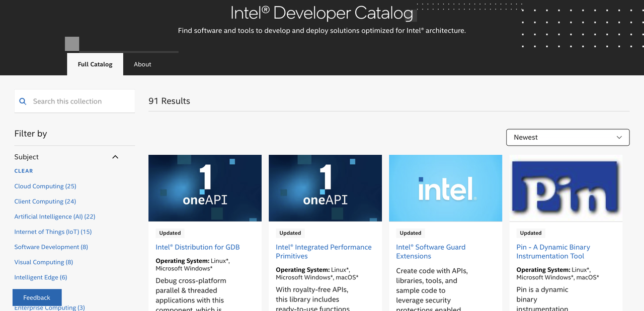Click the 91 Results heading

169,101
